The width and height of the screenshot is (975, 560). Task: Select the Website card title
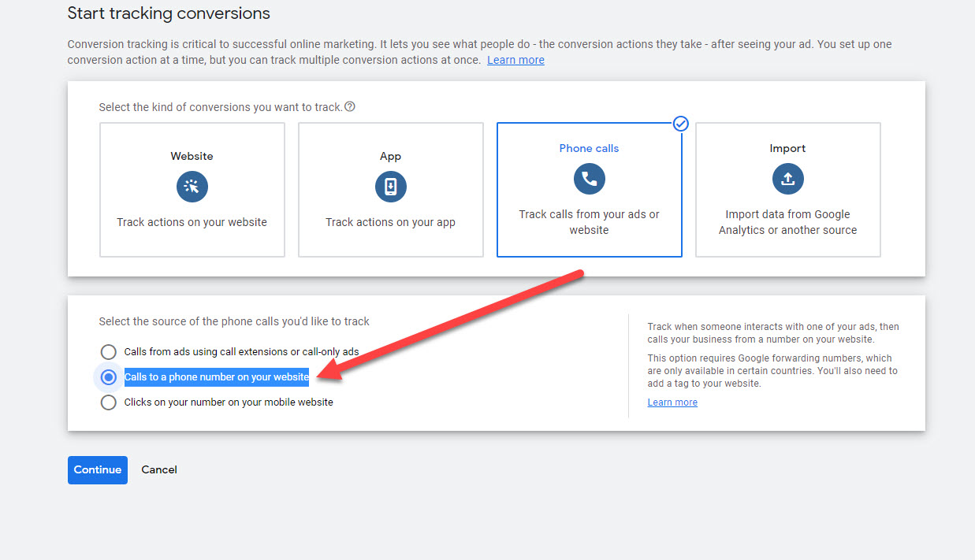[x=192, y=156]
